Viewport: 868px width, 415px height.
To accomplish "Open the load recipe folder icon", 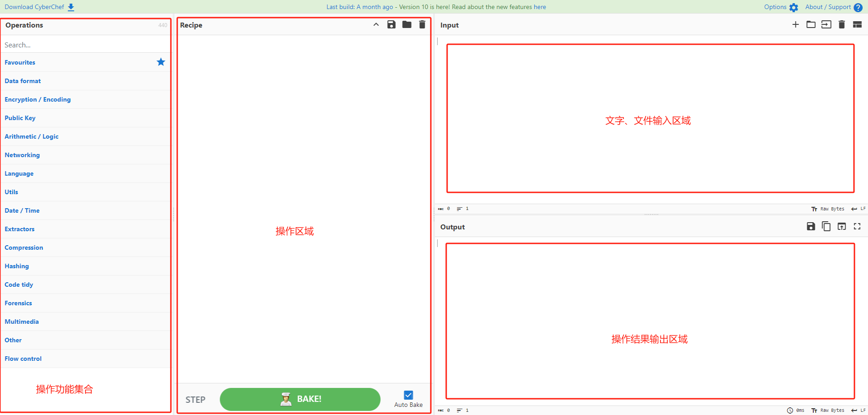I will 407,25.
